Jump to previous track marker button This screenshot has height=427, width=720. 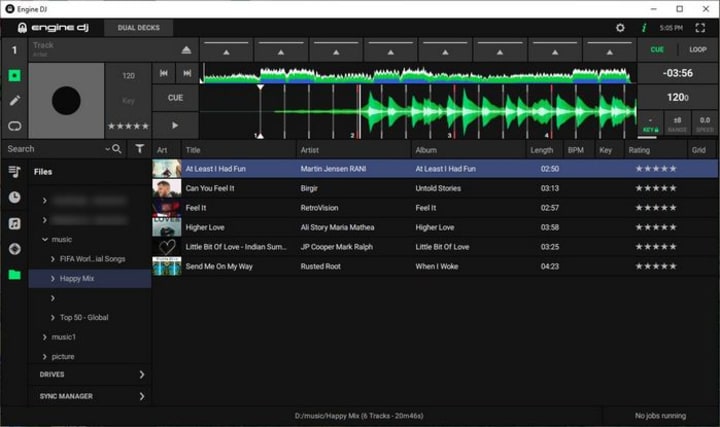[x=163, y=73]
